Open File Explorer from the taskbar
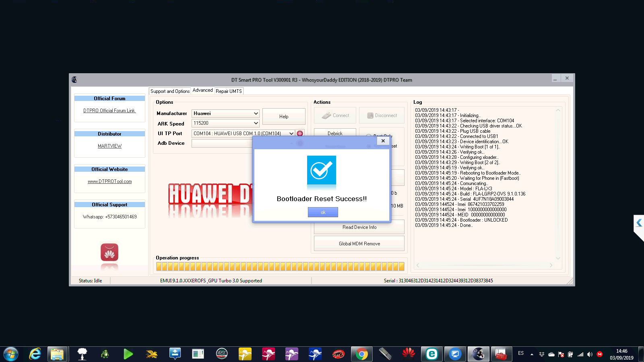This screenshot has height=362, width=644. [x=58, y=354]
